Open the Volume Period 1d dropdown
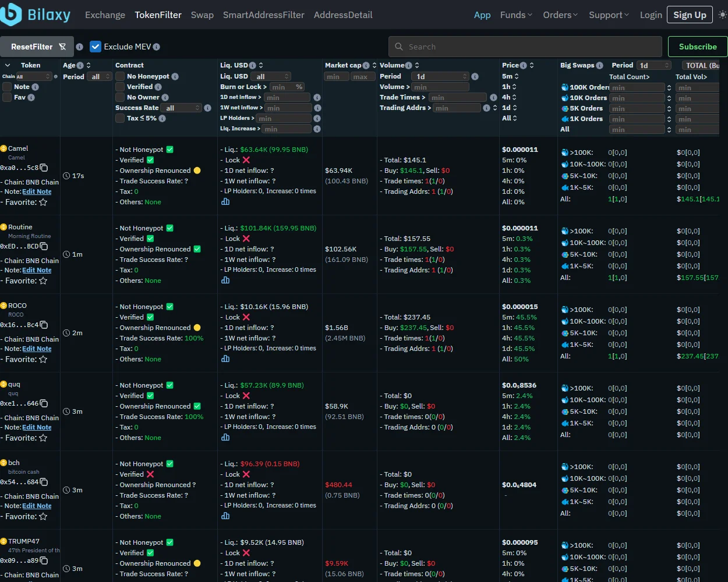This screenshot has height=582, width=728. point(440,76)
